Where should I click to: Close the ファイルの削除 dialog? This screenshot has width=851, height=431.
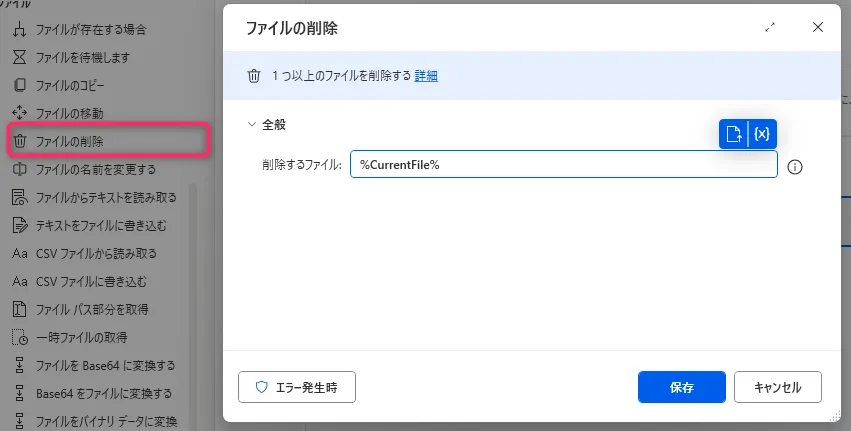coord(818,28)
